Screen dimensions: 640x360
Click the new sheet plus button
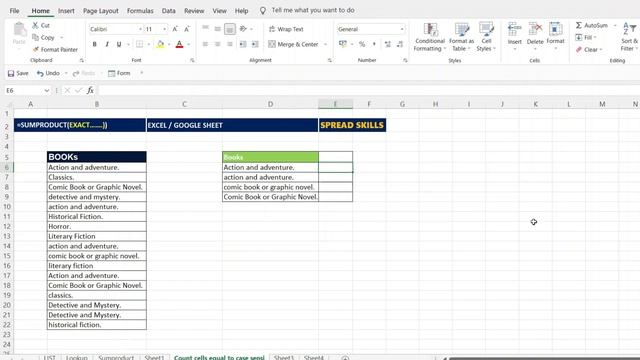point(345,358)
